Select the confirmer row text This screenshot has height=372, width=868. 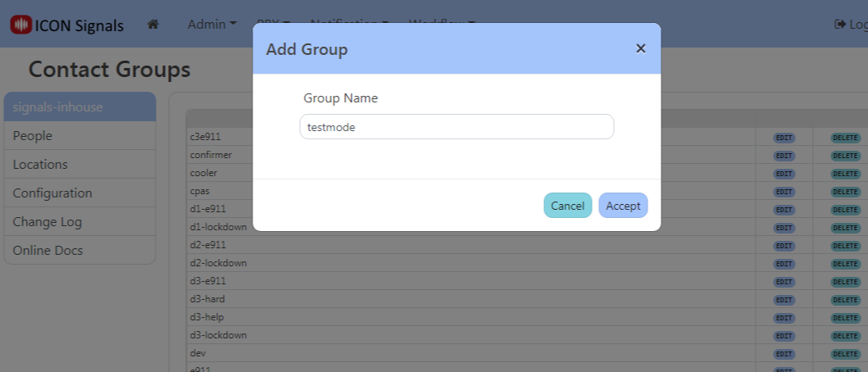[211, 155]
